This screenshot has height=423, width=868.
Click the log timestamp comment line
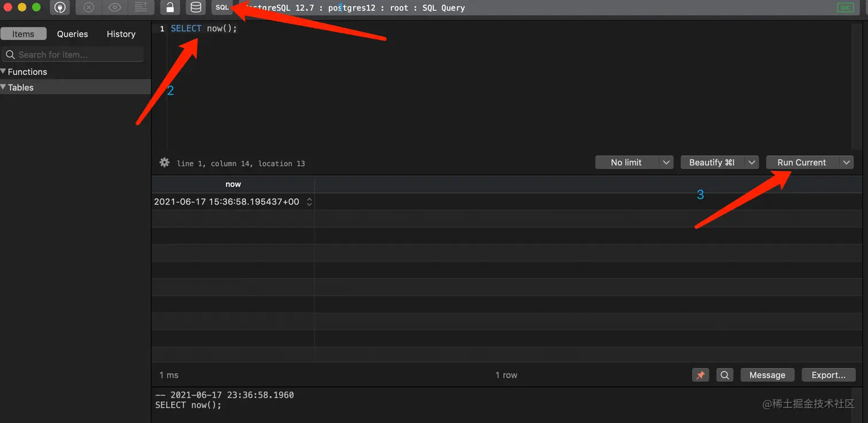pyautogui.click(x=224, y=395)
